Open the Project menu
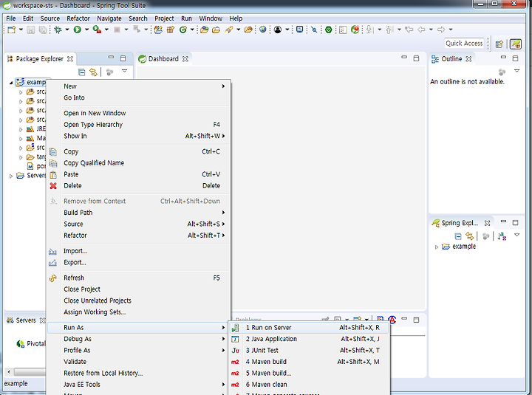 click(164, 18)
